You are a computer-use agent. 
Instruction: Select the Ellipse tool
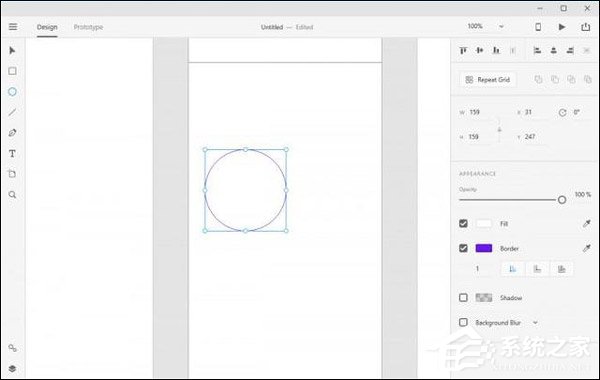coord(12,92)
